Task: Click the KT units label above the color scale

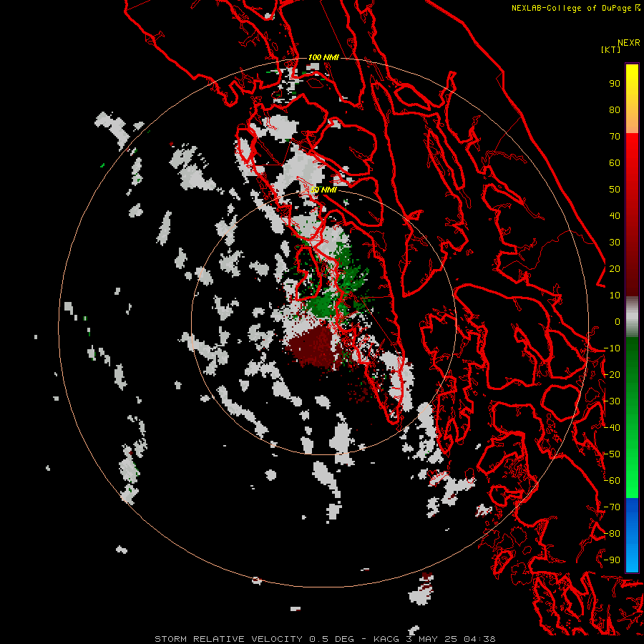Action: tap(610, 49)
